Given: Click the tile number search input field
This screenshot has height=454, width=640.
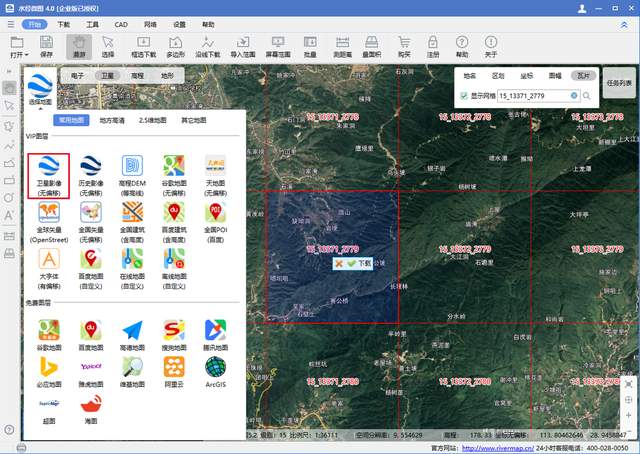Looking at the screenshot, I should (x=533, y=96).
